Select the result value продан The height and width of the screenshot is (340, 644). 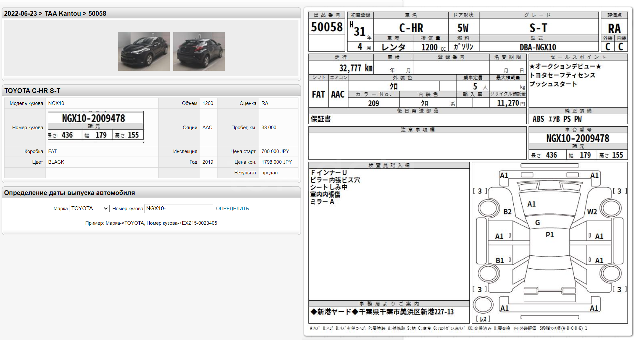coord(269,173)
